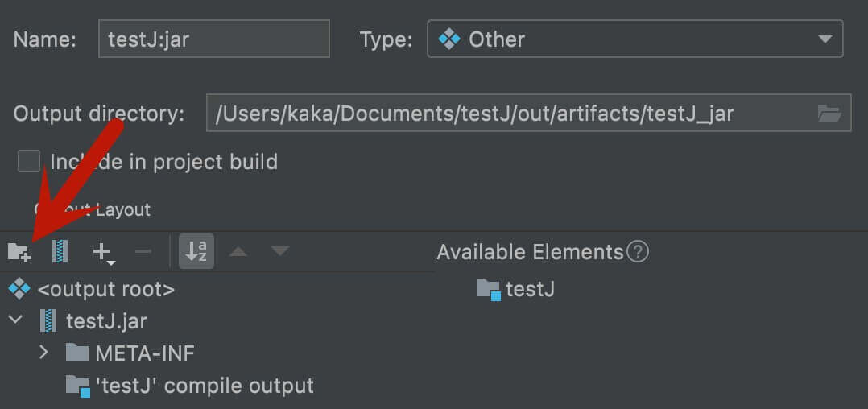Screen dimensions: 868x409
Task: Click the Name field containing testJ:jar
Action: coord(213,39)
